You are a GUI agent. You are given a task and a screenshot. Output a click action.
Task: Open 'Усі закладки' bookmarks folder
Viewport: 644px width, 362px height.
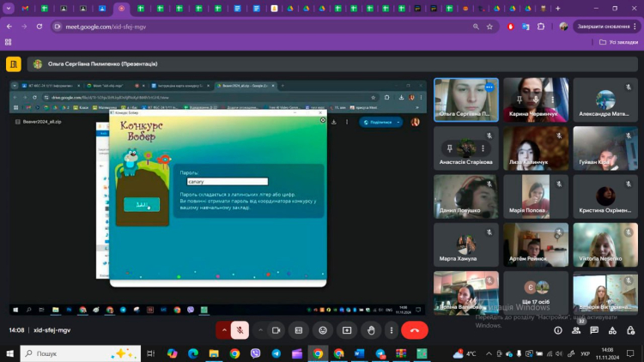click(619, 42)
